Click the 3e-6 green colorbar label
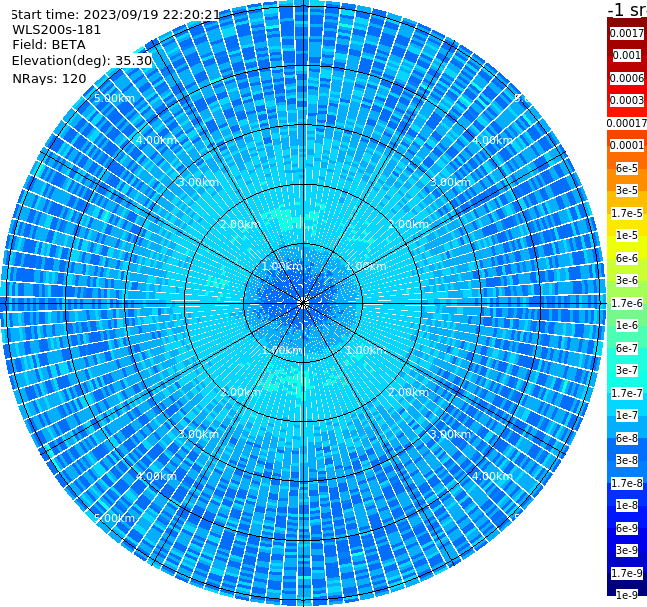Image resolution: width=647 pixels, height=607 pixels. (627, 281)
